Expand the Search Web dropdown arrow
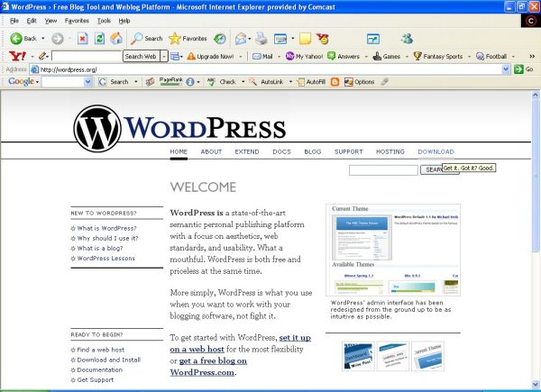Screen dimensions: 541x392 pos(164,56)
